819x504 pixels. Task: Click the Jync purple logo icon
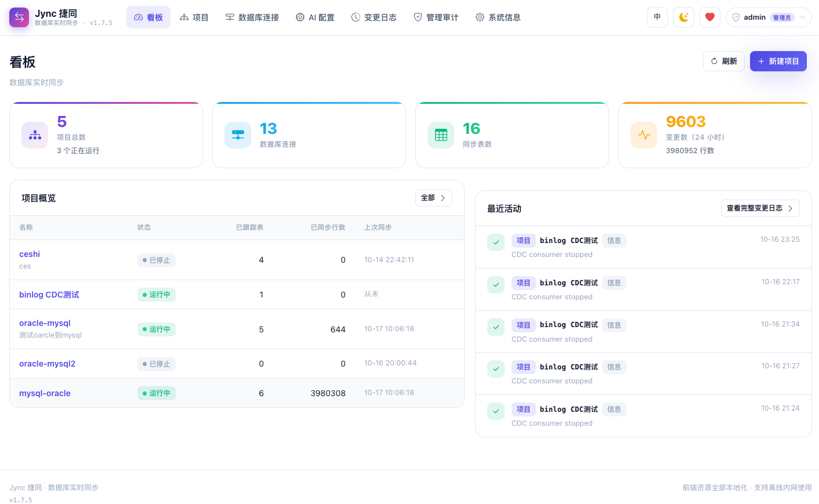click(x=19, y=17)
